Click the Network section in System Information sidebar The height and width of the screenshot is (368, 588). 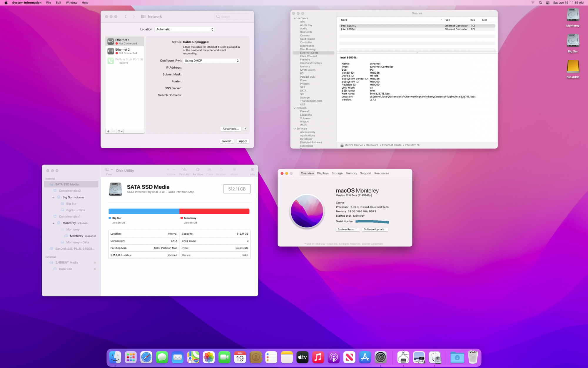click(301, 108)
